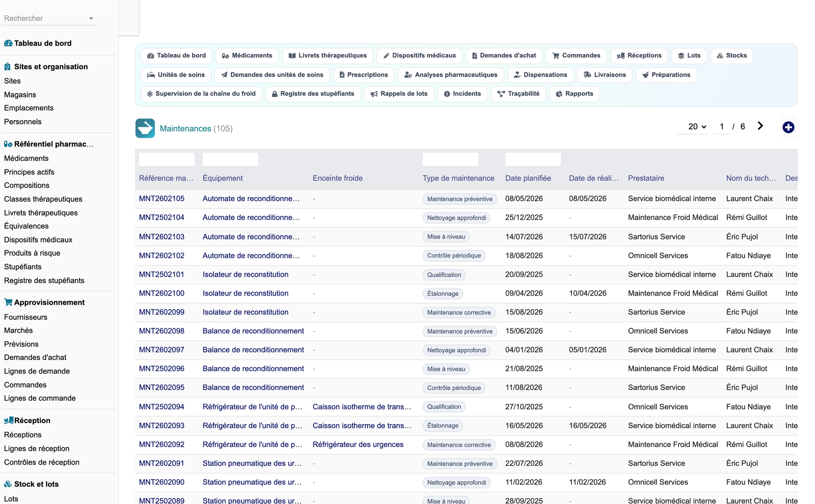This screenshot has height=504, width=815.
Task: Open the Tableau de bord toolbar button
Action: click(176, 56)
